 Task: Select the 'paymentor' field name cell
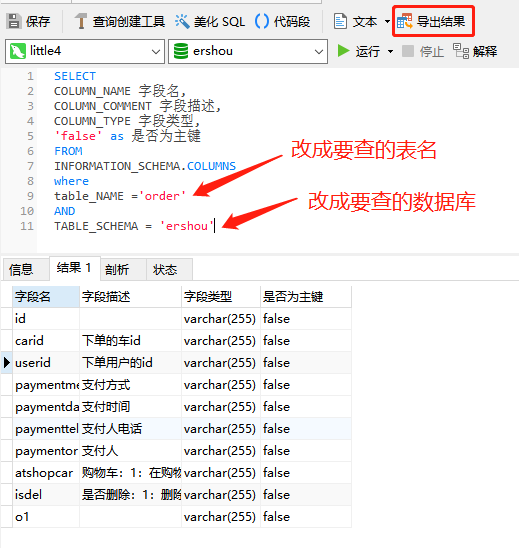(46, 451)
